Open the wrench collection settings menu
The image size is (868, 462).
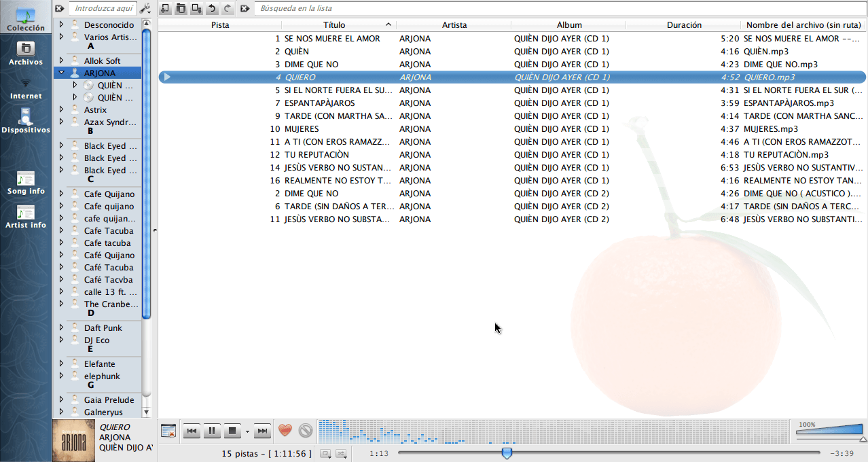(x=145, y=9)
